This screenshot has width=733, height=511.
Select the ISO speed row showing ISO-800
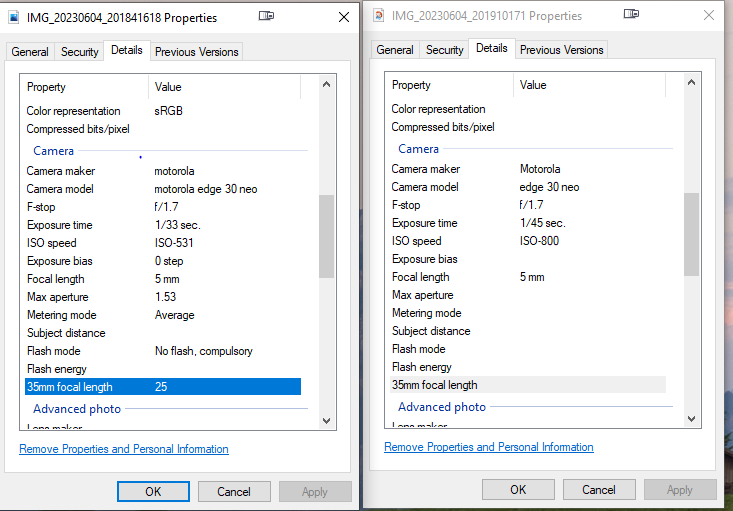click(527, 241)
